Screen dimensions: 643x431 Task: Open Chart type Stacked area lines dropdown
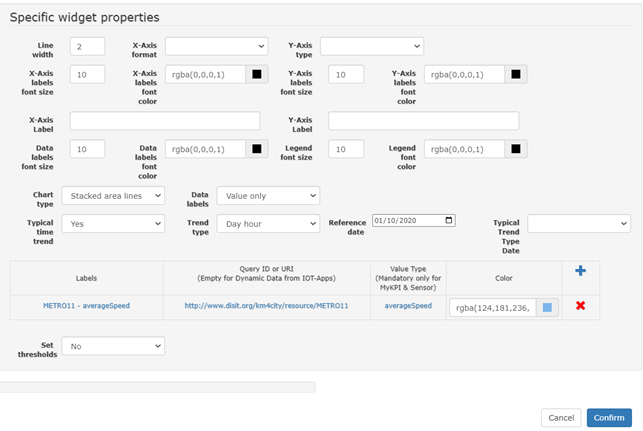tap(113, 196)
